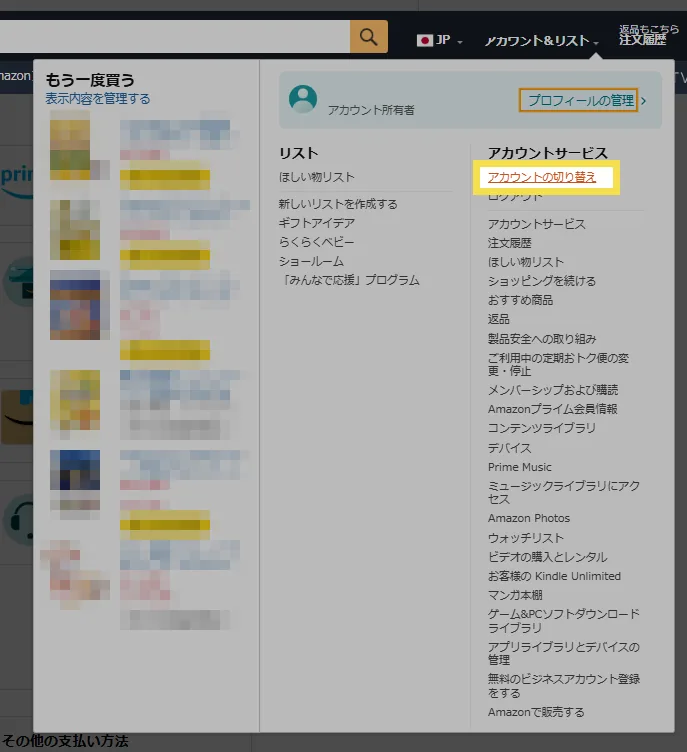Viewport: 687px width, 752px height.
Task: Open 無料のビジネスアカウント登録をする link
Action: click(x=564, y=686)
